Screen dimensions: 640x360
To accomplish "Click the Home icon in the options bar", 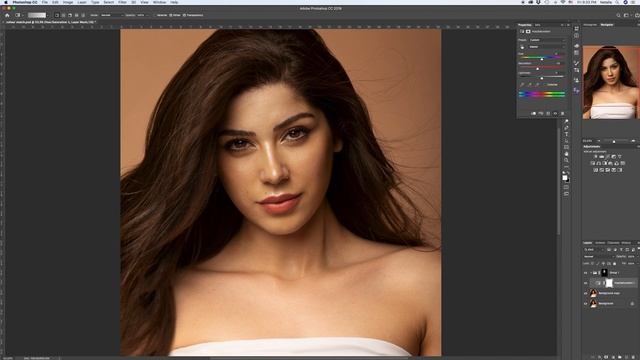I will click(7, 15).
